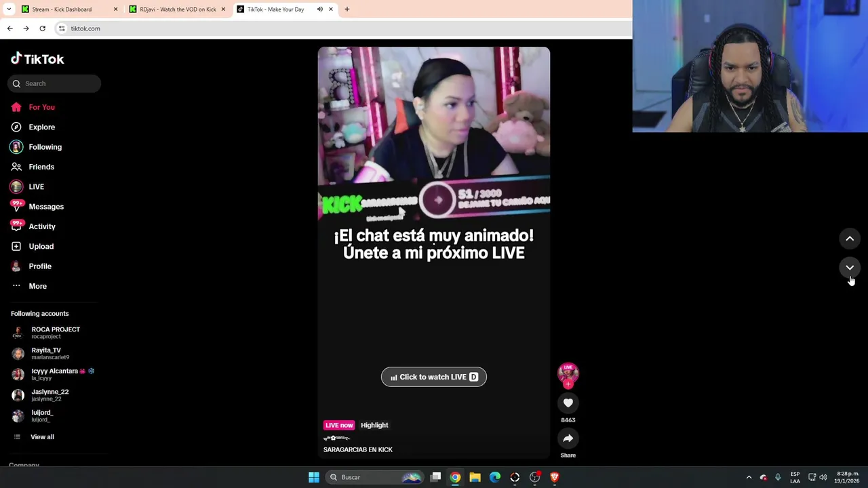
Task: Click the TikTok logo
Action: pyautogui.click(x=37, y=59)
